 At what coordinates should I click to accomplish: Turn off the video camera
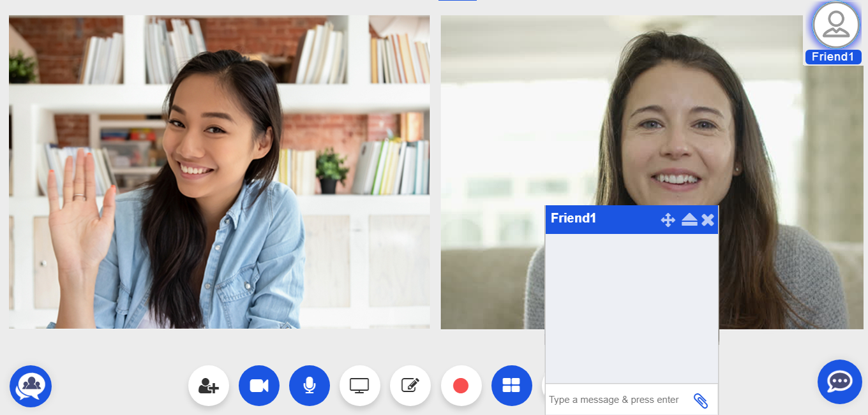259,386
